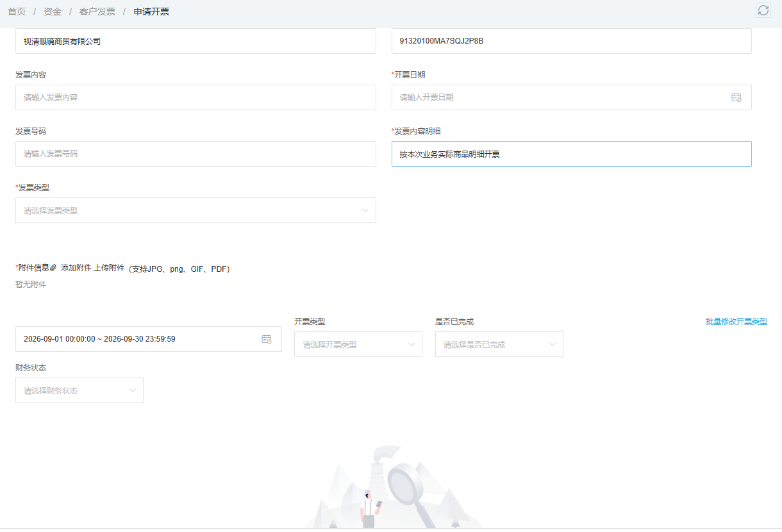This screenshot has width=782, height=532.
Task: Click 批量修改开票类型 link
Action: tap(736, 322)
